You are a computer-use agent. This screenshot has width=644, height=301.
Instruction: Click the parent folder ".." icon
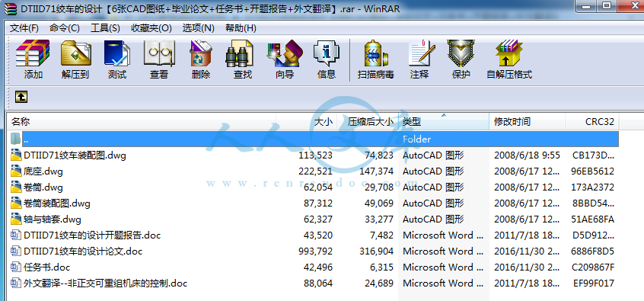coord(16,139)
